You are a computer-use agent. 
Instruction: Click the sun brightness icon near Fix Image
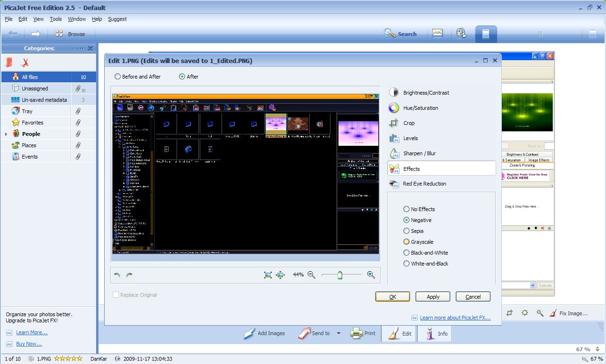pyautogui.click(x=525, y=313)
